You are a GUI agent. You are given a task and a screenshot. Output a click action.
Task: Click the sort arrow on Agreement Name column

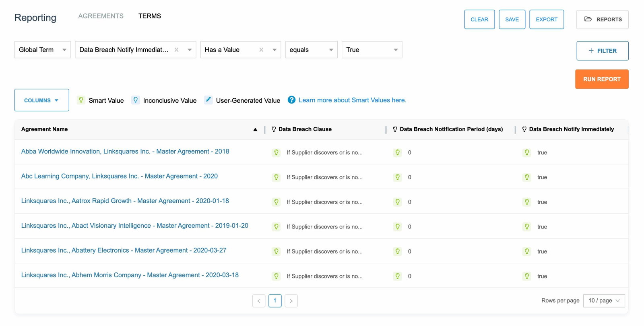[x=255, y=129]
